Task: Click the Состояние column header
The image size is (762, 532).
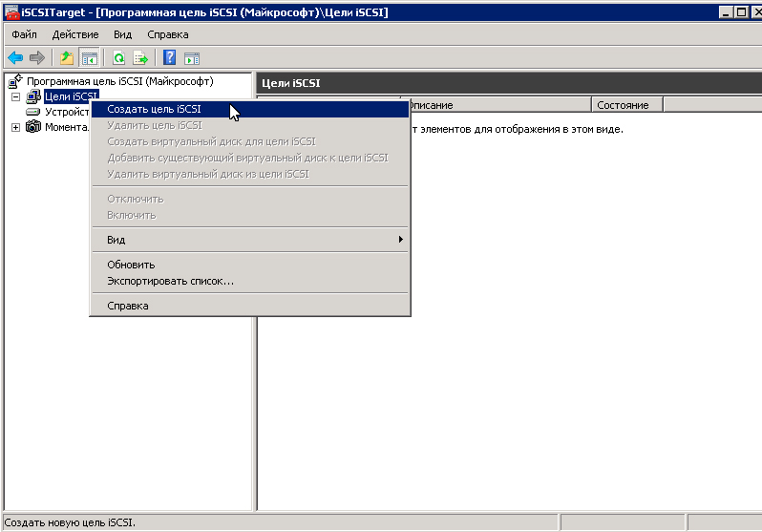Action: [627, 105]
